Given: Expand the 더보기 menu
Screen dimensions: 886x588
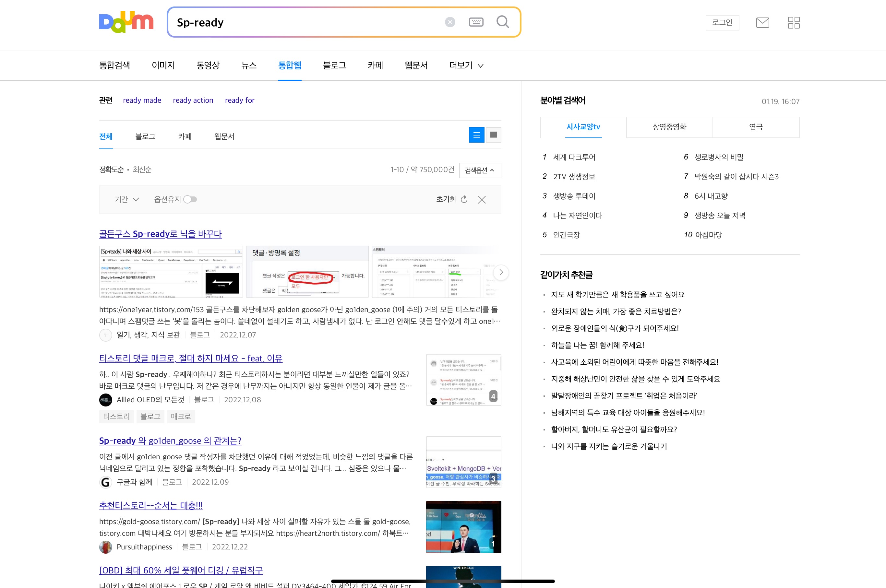Looking at the screenshot, I should (466, 65).
